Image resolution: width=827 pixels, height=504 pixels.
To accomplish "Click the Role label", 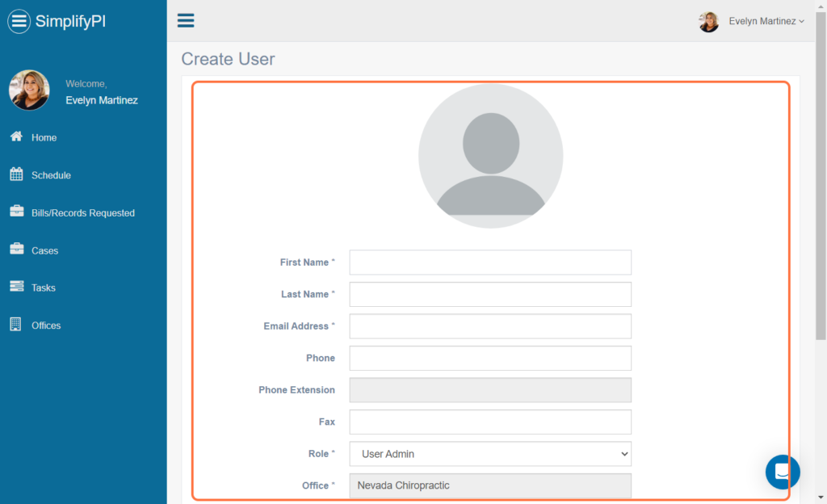I will 321,454.
